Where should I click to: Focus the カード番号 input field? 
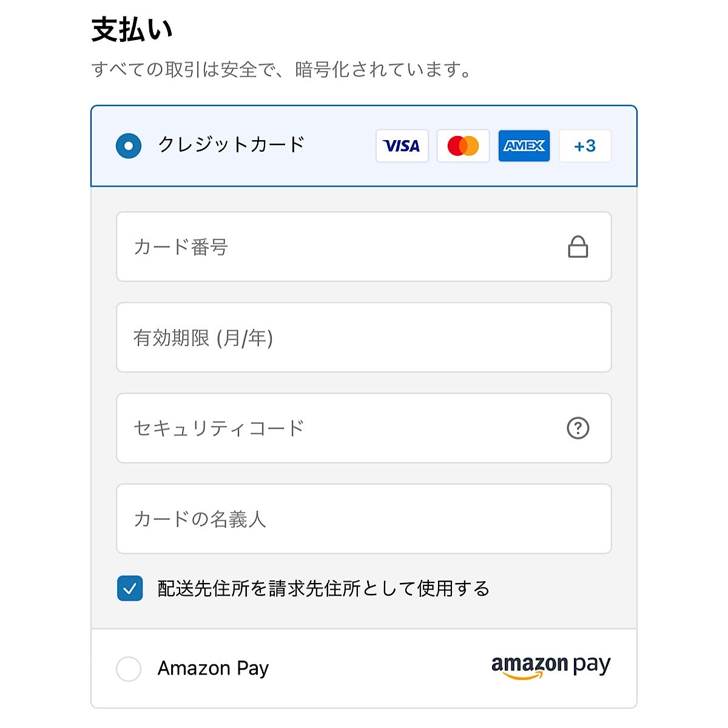point(340,247)
